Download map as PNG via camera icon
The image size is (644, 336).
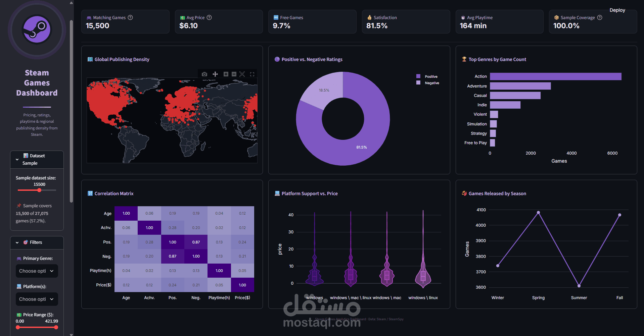click(x=204, y=74)
